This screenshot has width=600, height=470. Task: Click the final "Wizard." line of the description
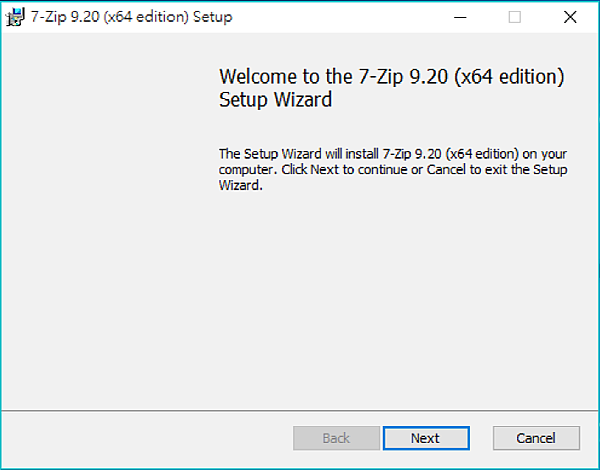240,186
